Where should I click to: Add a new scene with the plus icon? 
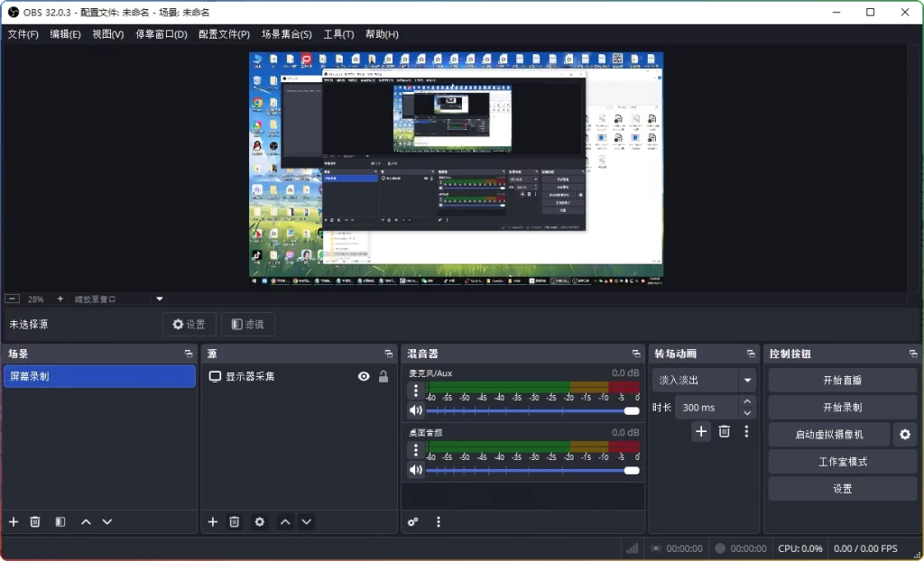(13, 521)
